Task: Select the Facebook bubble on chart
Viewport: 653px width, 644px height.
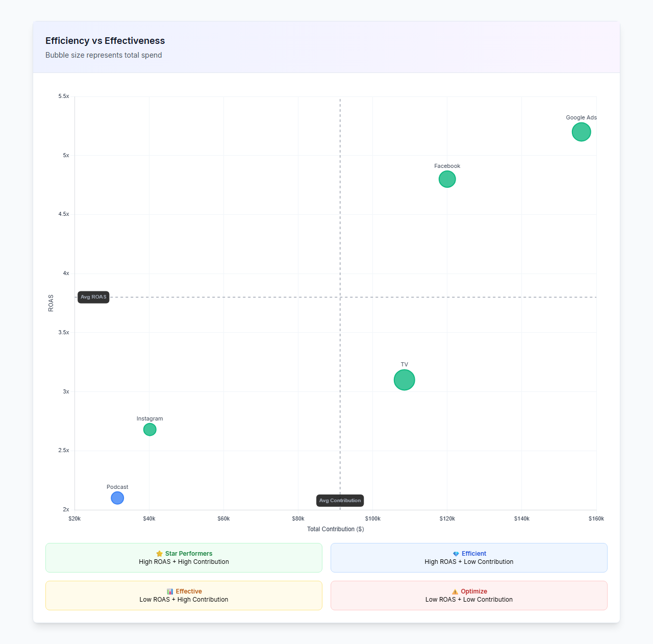Action: click(x=447, y=179)
